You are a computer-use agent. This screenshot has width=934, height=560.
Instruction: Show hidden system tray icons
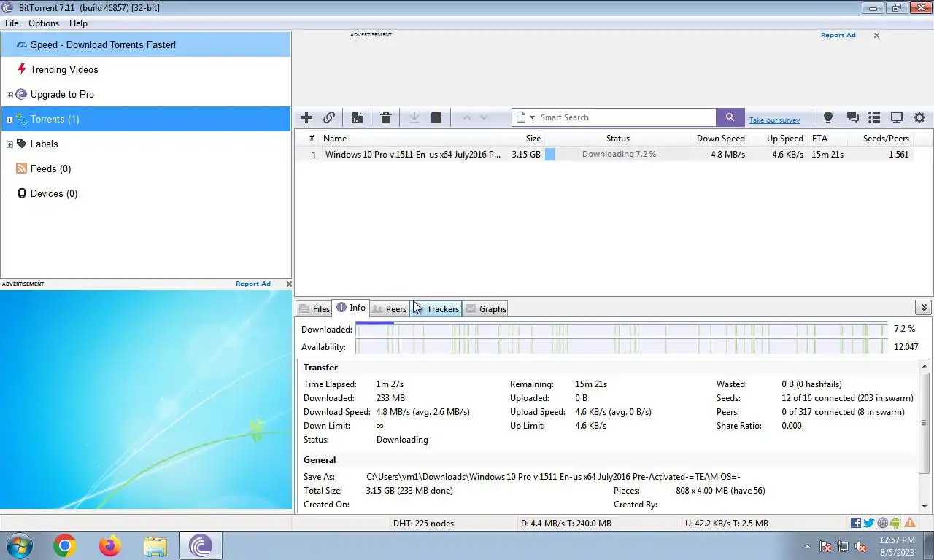(807, 546)
